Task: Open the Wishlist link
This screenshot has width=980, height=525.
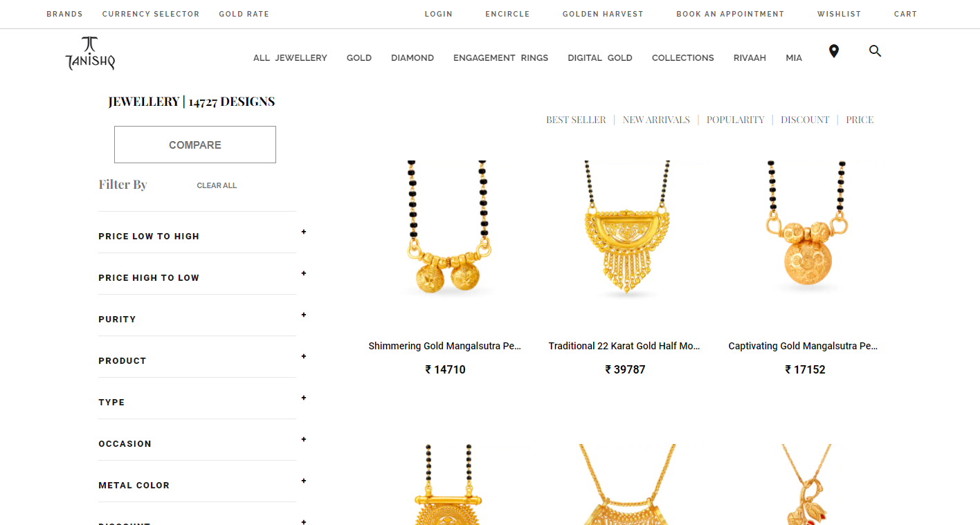Action: click(839, 14)
